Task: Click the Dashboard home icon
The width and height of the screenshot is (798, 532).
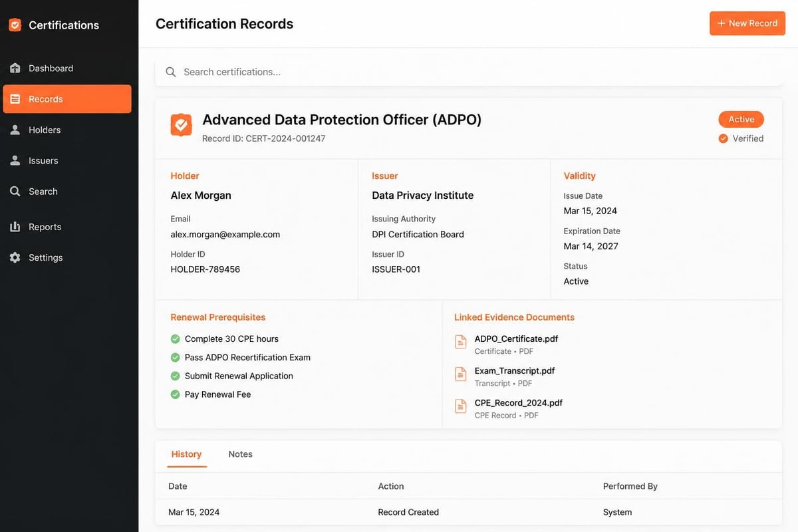Action: pos(15,68)
